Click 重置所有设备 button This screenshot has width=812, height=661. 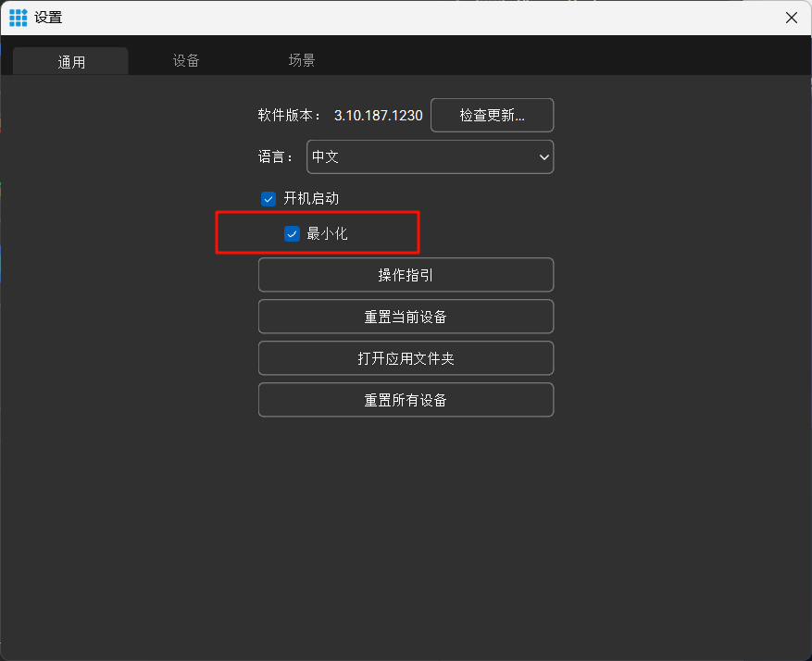click(x=406, y=400)
